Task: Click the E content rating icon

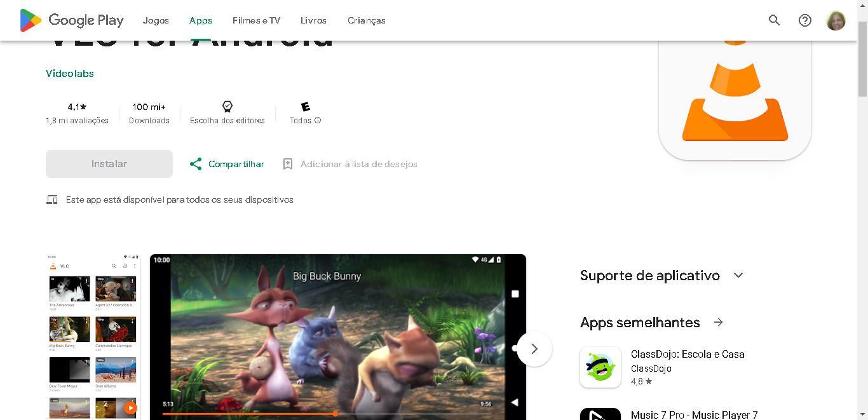Action: pos(305,107)
